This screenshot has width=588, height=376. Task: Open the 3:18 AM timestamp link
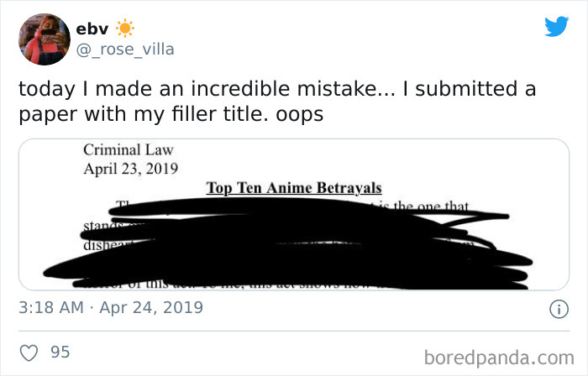[x=51, y=307]
